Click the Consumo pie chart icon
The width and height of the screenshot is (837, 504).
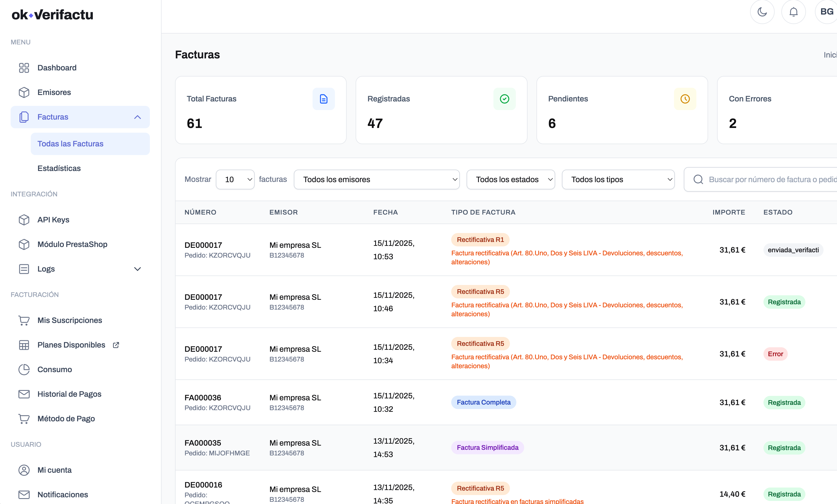[24, 369]
